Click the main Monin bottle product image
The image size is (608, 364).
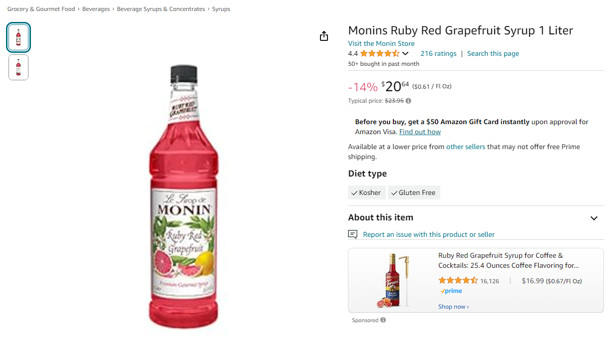tap(184, 197)
